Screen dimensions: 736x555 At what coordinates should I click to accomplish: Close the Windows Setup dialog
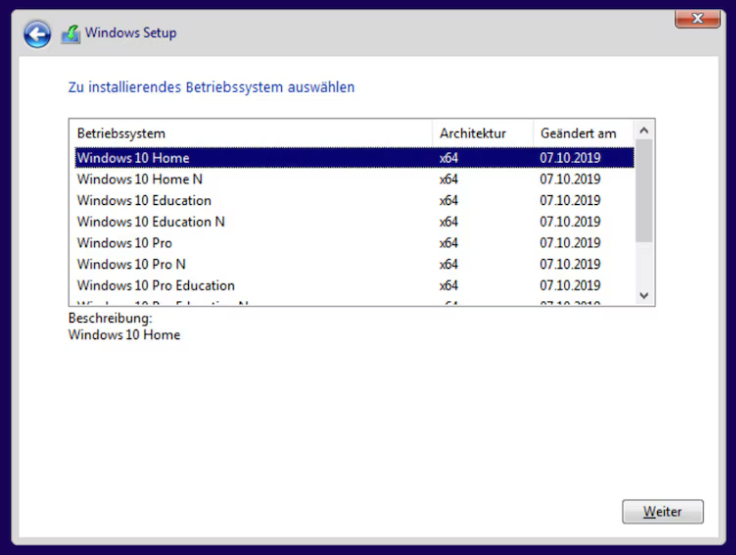(x=698, y=19)
